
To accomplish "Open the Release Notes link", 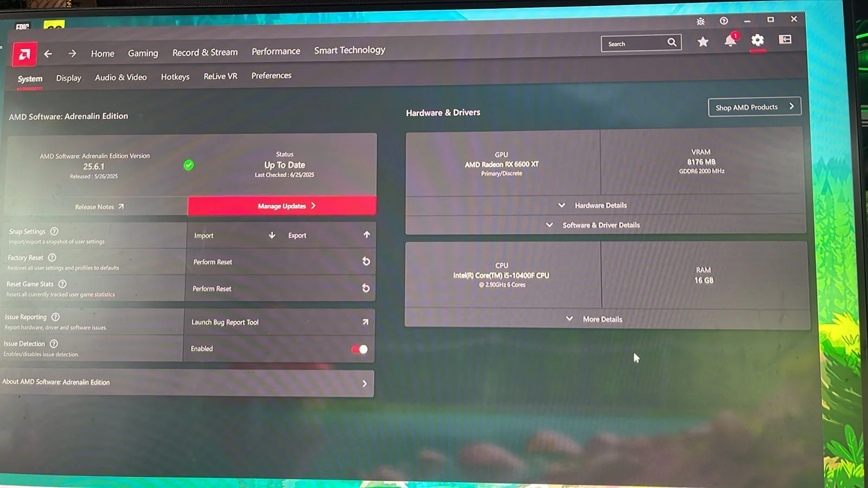I will [99, 207].
